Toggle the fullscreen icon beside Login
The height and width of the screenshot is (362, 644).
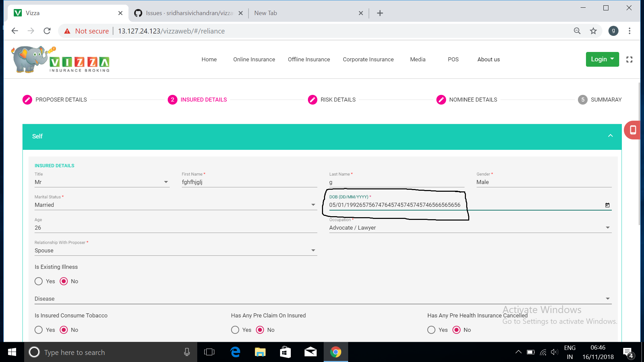[x=629, y=59]
